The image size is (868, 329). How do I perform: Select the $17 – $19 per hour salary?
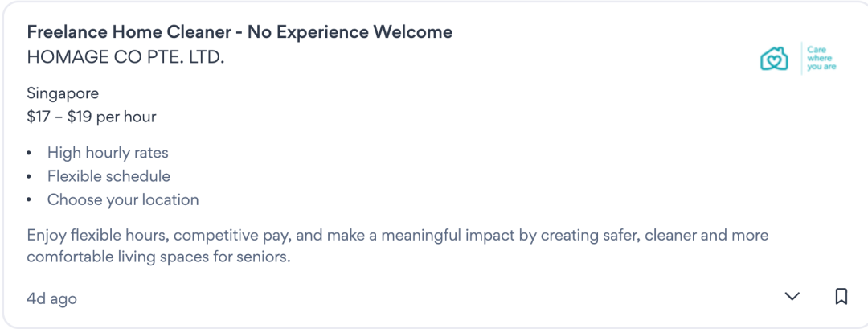tap(92, 117)
